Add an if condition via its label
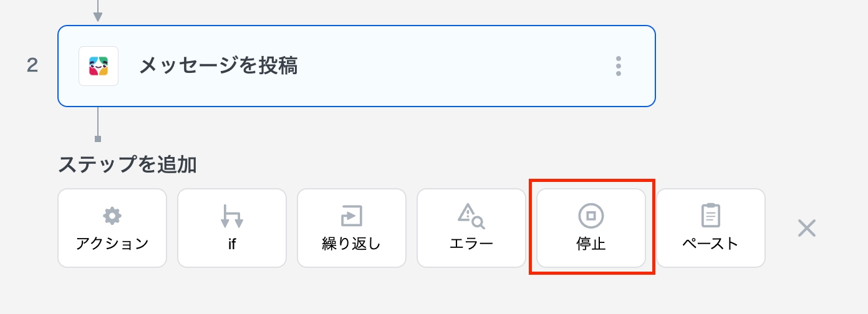This screenshot has height=314, width=868. [x=232, y=244]
